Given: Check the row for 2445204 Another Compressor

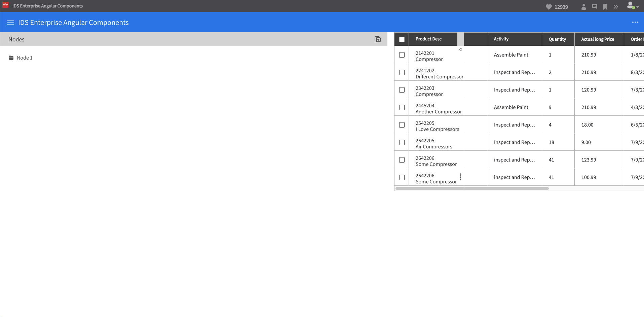Looking at the screenshot, I should (402, 107).
